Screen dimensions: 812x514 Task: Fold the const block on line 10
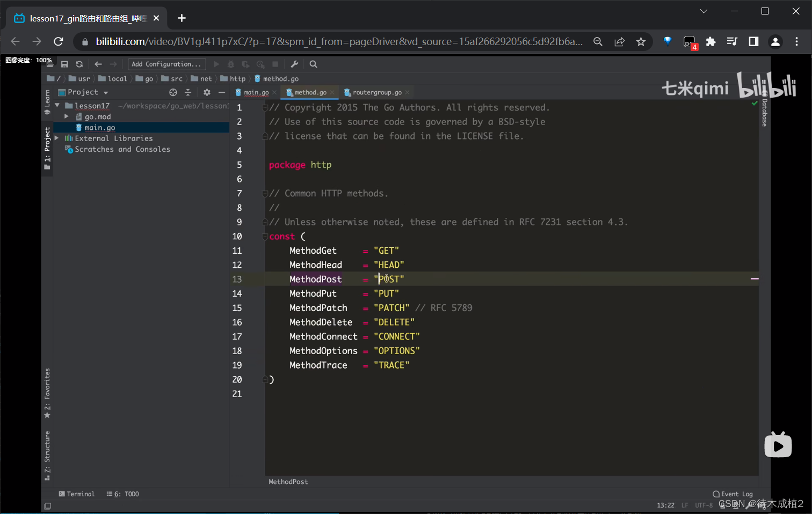tap(265, 237)
